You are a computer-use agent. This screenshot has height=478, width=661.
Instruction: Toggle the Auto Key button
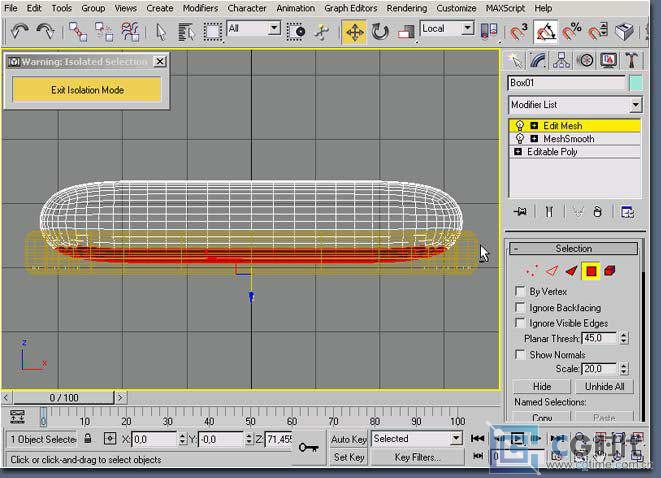click(349, 439)
